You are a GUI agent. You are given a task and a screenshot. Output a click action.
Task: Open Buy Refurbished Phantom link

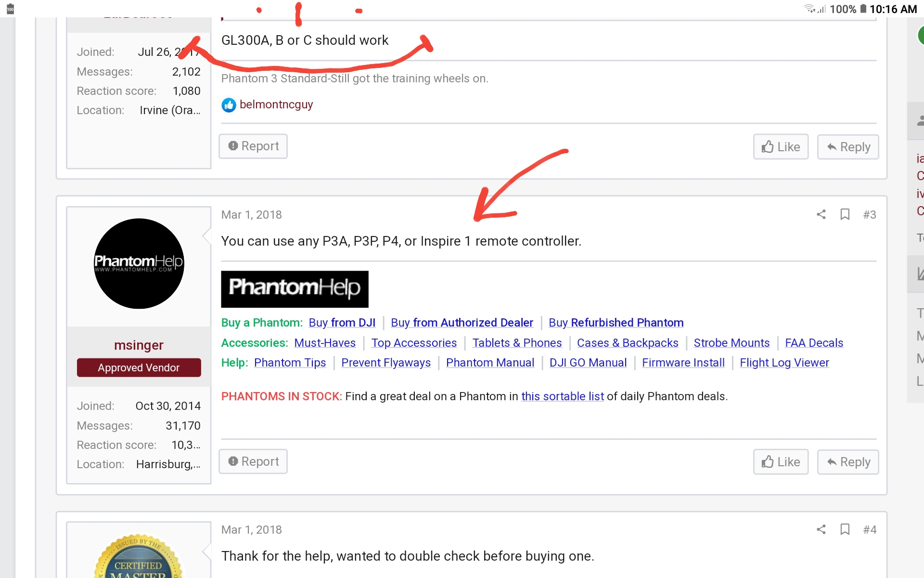[616, 323]
